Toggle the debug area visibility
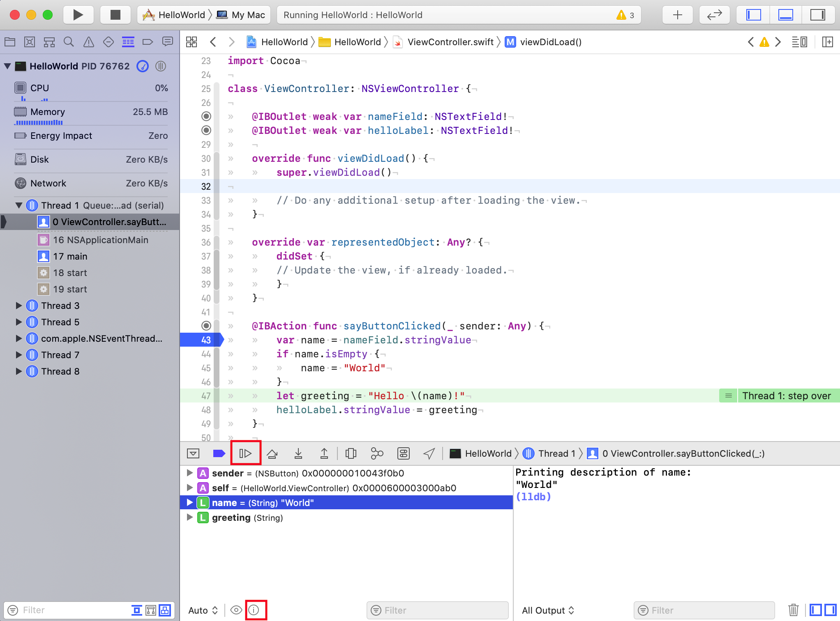This screenshot has width=840, height=621. point(785,15)
